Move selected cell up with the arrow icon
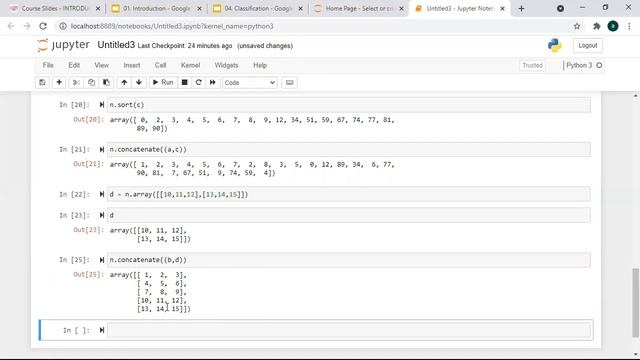Image resolution: width=640 pixels, height=360 pixels. point(124,82)
